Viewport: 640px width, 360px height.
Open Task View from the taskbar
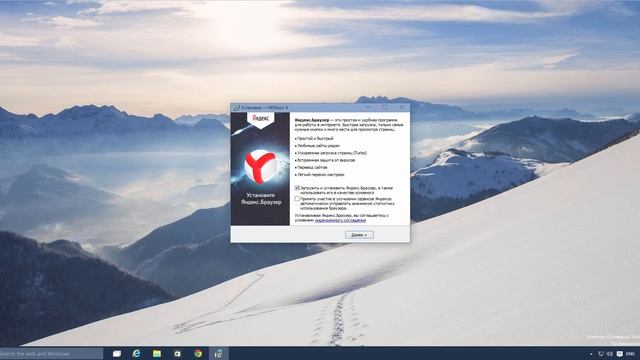pyautogui.click(x=117, y=353)
